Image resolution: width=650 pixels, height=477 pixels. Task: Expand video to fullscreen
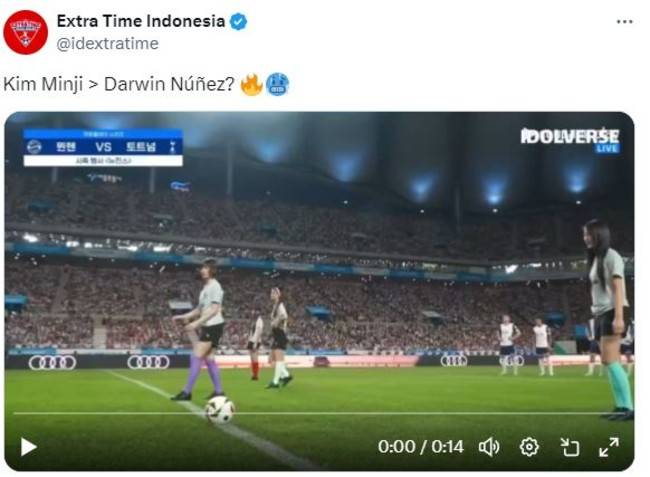609,447
